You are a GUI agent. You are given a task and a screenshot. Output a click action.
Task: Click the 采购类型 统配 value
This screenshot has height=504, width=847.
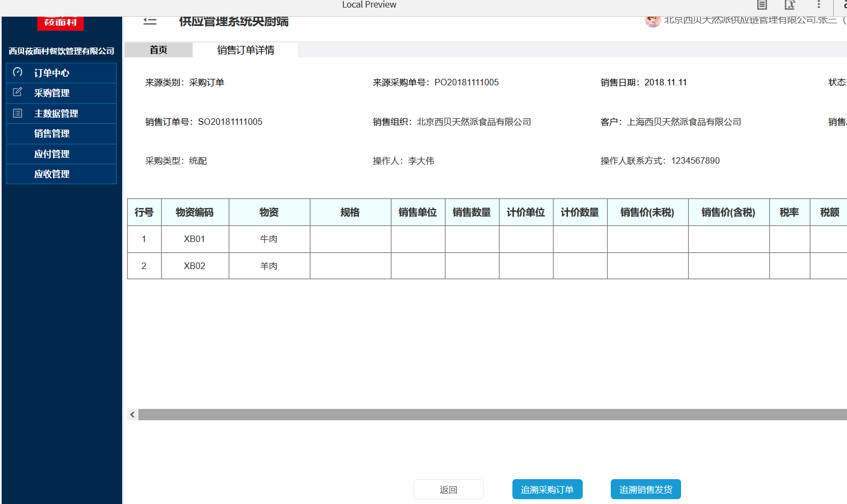(198, 160)
